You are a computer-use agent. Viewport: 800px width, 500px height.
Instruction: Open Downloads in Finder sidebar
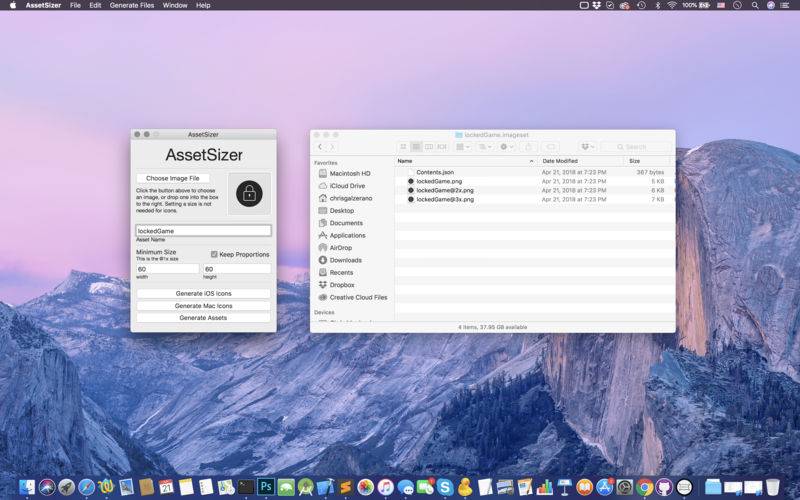coord(345,260)
